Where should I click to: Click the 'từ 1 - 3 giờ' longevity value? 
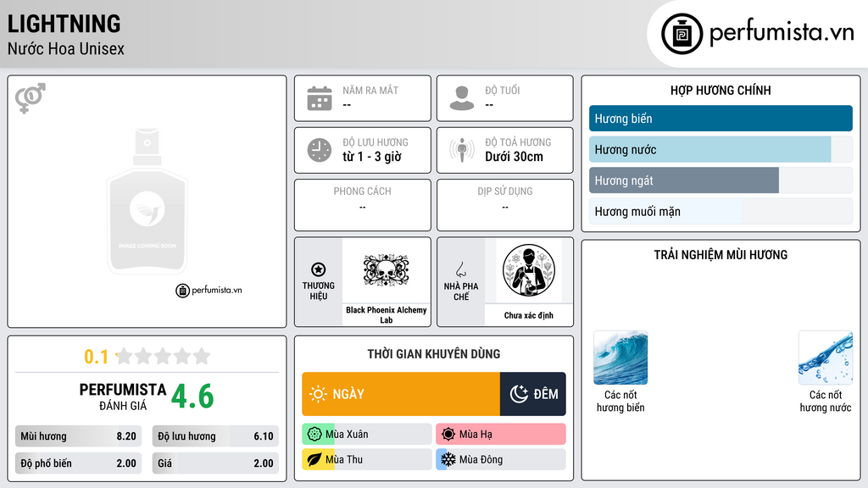pos(372,157)
